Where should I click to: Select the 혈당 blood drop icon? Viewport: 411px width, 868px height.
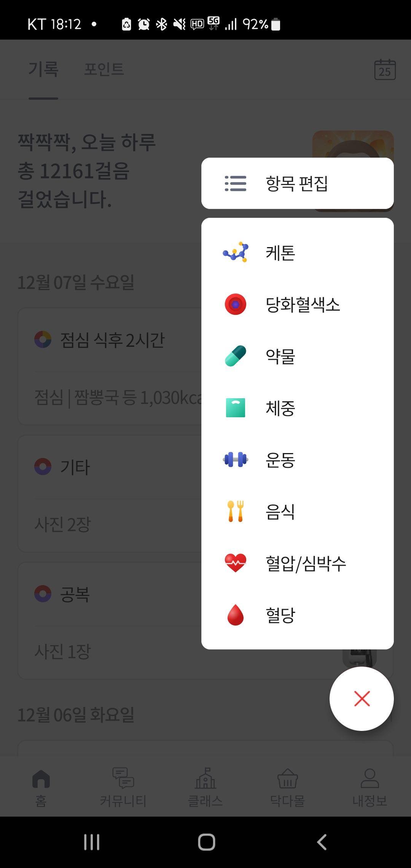236,615
